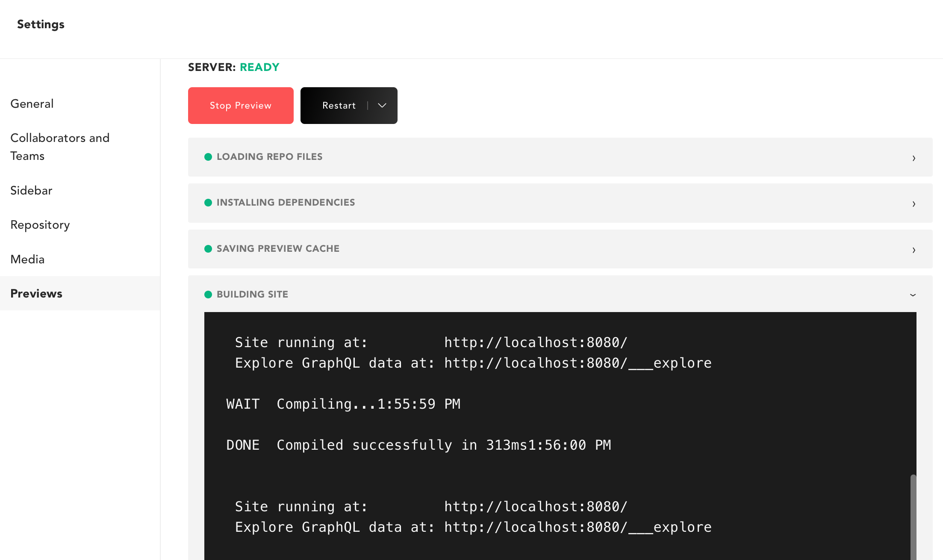Open General settings page
This screenshot has height=560, width=943.
tap(32, 104)
